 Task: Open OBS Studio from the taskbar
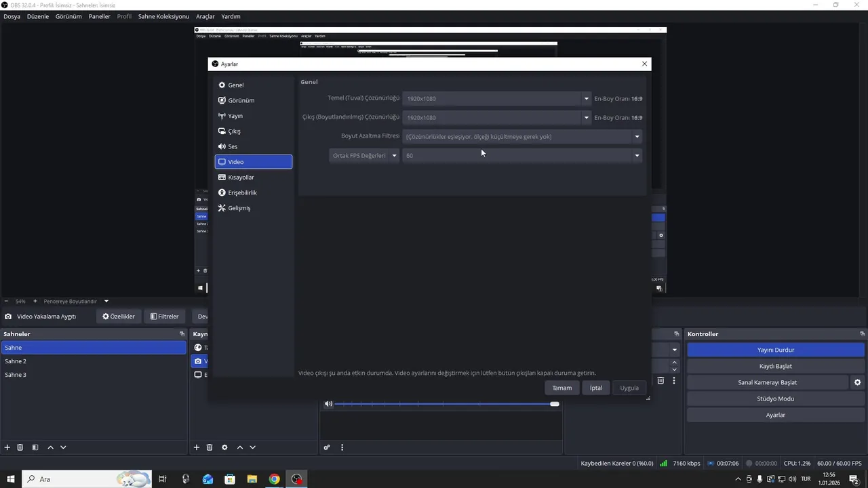pyautogui.click(x=296, y=479)
